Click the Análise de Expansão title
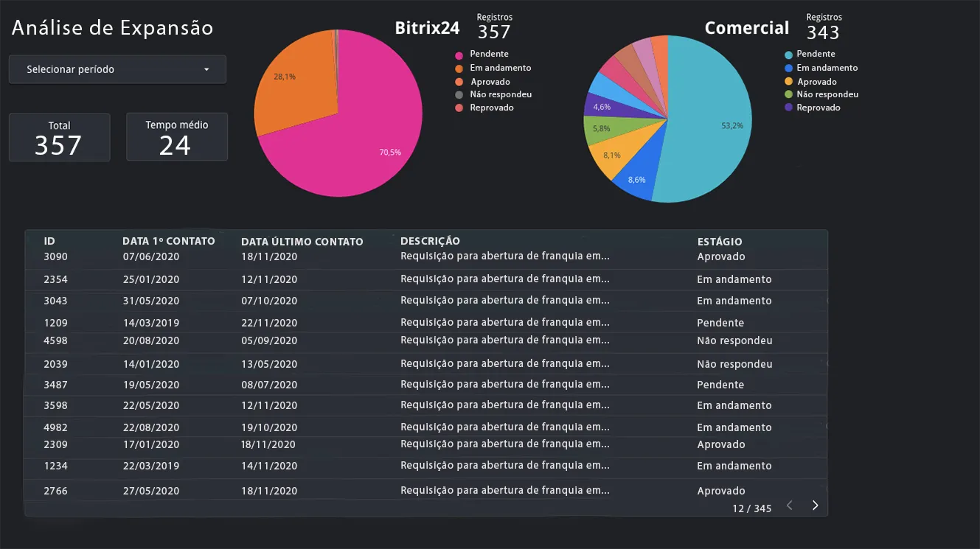Image resolution: width=980 pixels, height=549 pixels. coord(113,28)
